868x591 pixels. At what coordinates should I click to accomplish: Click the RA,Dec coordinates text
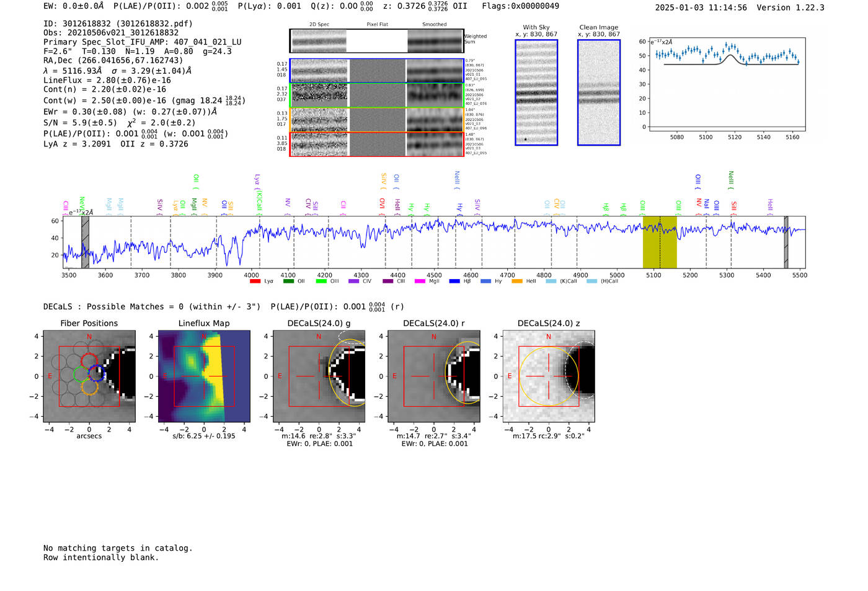point(113,60)
